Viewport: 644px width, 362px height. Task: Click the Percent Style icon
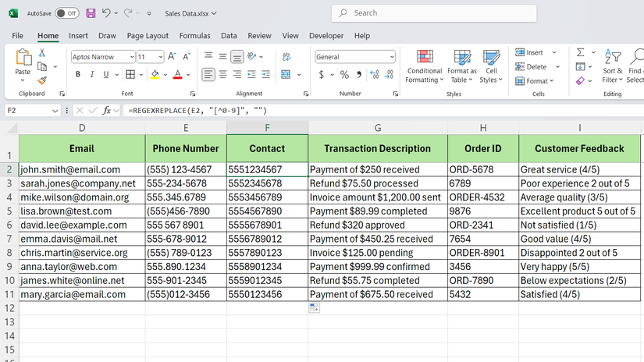pyautogui.click(x=344, y=75)
